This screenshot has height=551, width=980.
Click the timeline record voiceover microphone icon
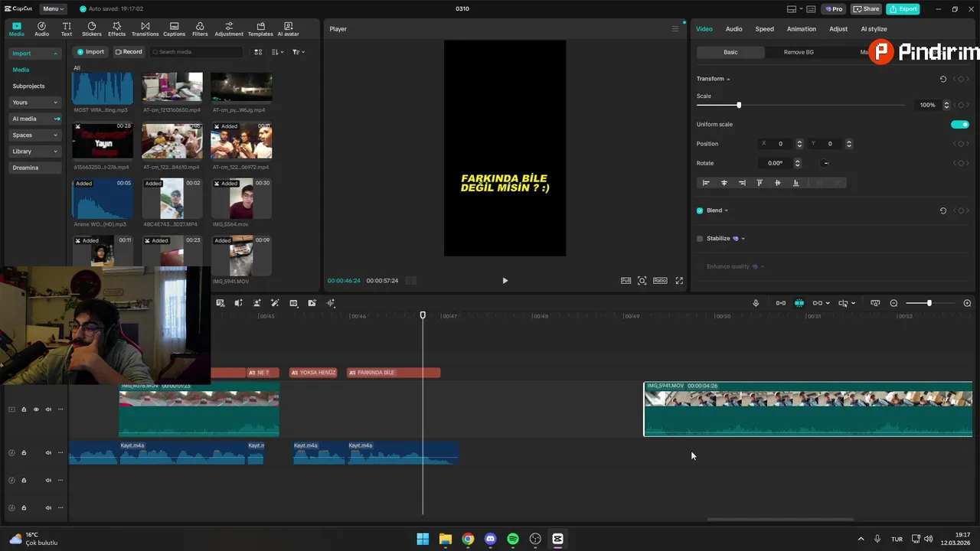point(756,303)
